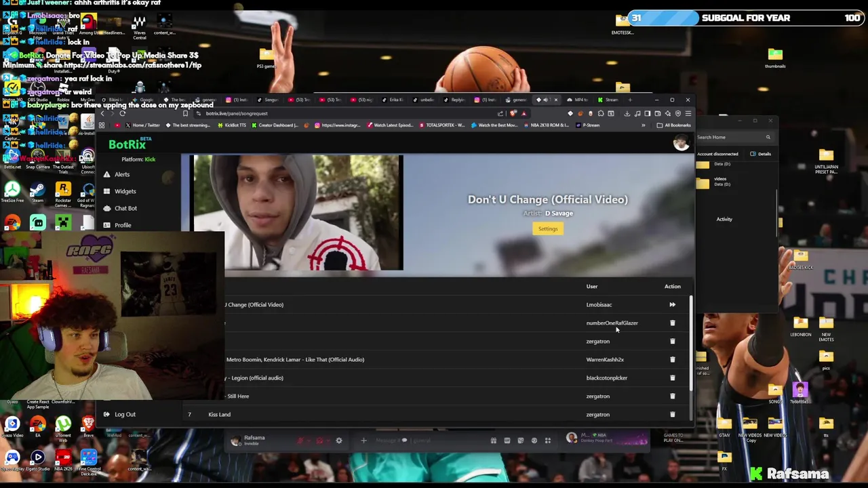Open Discord message attach plus button
Viewport: 868px width, 488px height.
coord(363,441)
